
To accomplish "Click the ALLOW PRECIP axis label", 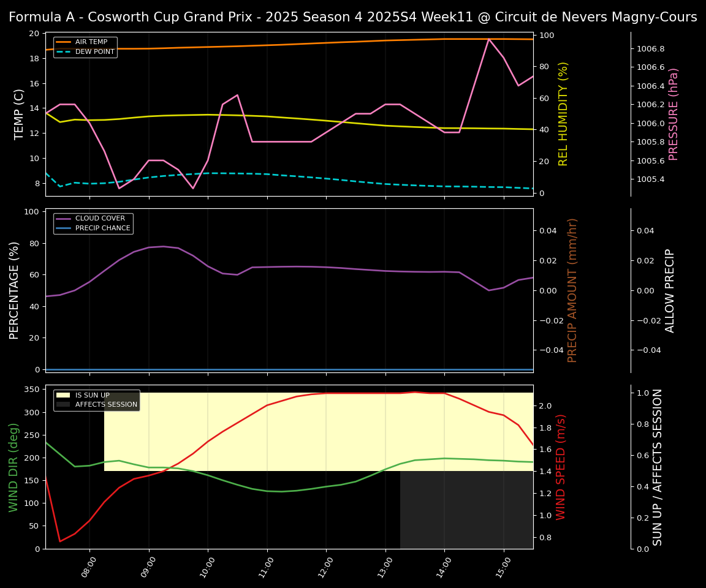I will [x=670, y=290].
